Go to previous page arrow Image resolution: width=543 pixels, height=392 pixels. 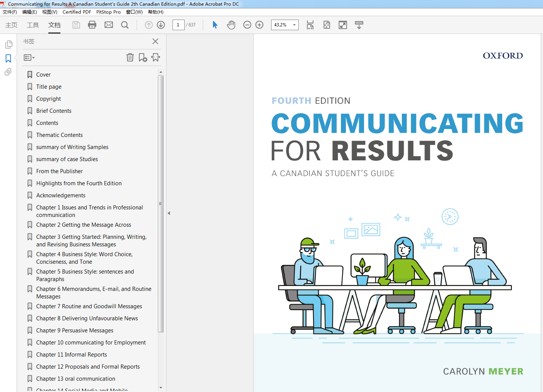click(149, 25)
